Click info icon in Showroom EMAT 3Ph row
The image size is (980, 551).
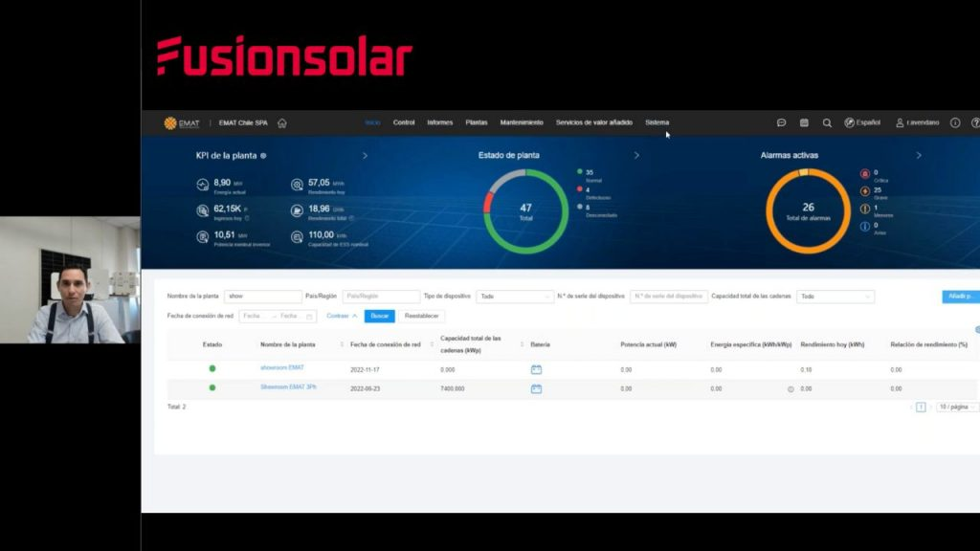coord(791,389)
